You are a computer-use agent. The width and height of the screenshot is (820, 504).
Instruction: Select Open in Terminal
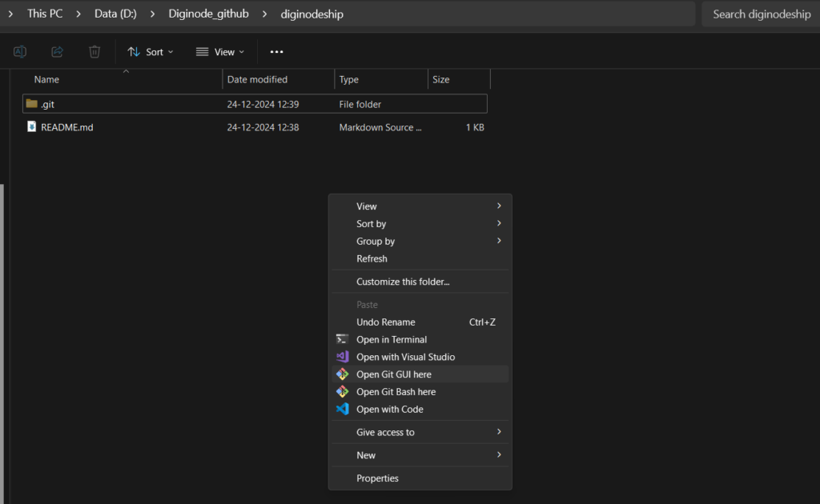391,339
